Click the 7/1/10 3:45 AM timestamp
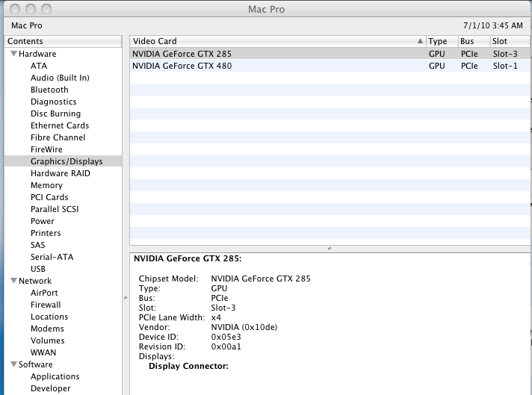Screen dimensions: 532x395 [493, 25]
